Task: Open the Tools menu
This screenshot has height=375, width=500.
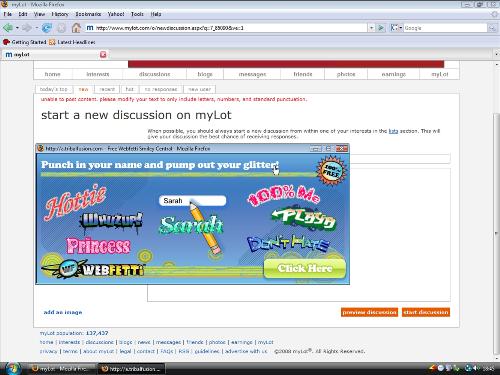Action: 137,14
